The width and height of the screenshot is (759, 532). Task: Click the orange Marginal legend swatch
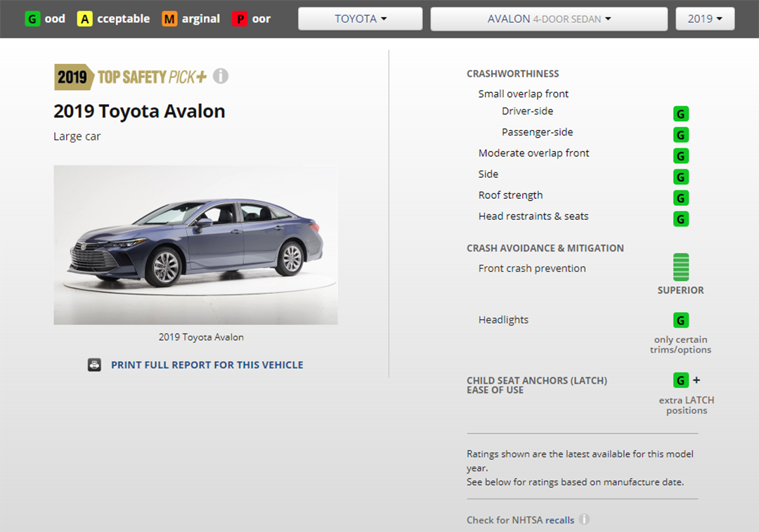[x=169, y=19]
